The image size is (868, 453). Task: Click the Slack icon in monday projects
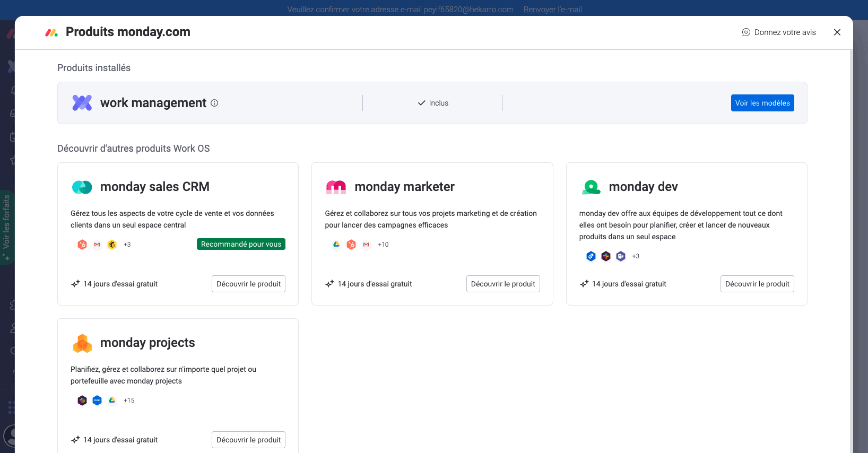pos(82,400)
